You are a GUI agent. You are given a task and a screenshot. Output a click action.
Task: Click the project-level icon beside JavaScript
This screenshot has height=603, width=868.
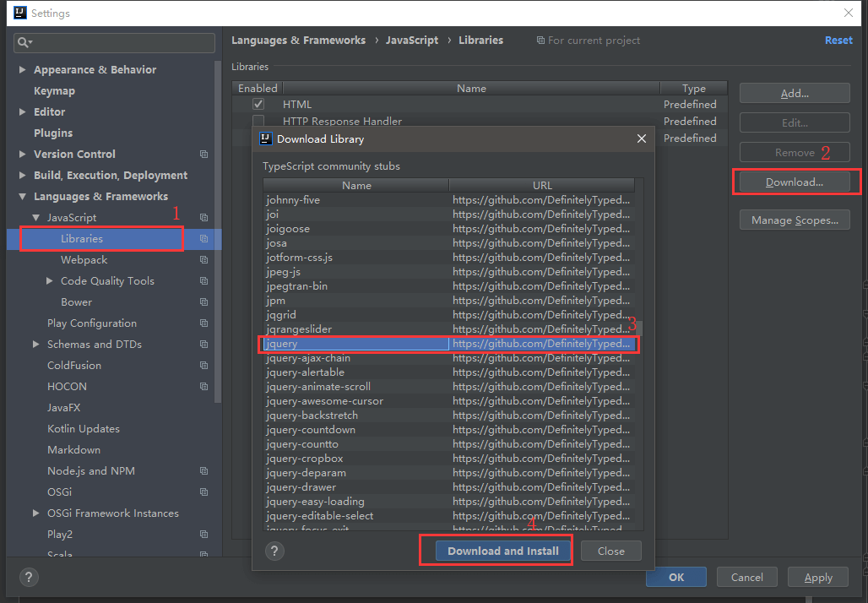point(203,218)
